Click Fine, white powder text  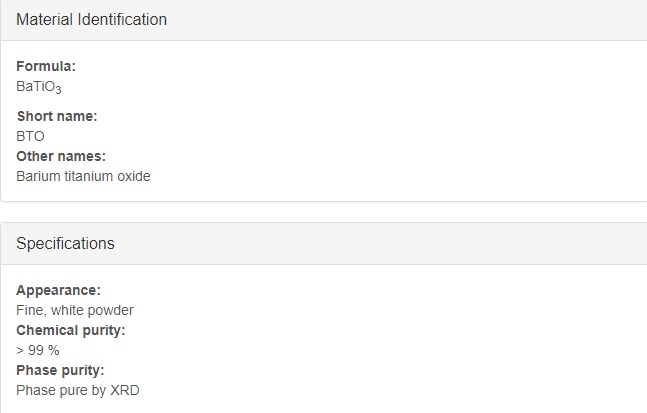(x=75, y=310)
